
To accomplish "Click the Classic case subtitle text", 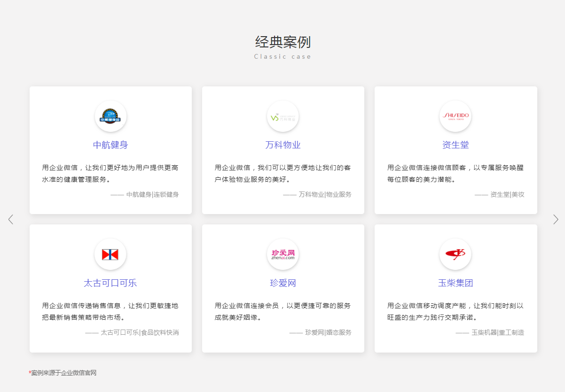I will coord(282,56).
